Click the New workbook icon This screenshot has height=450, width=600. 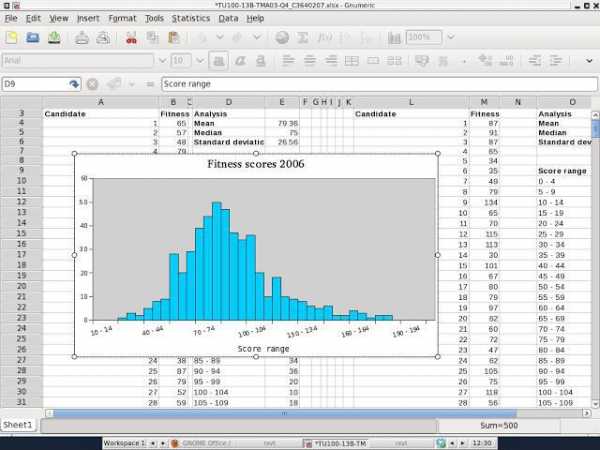point(12,38)
